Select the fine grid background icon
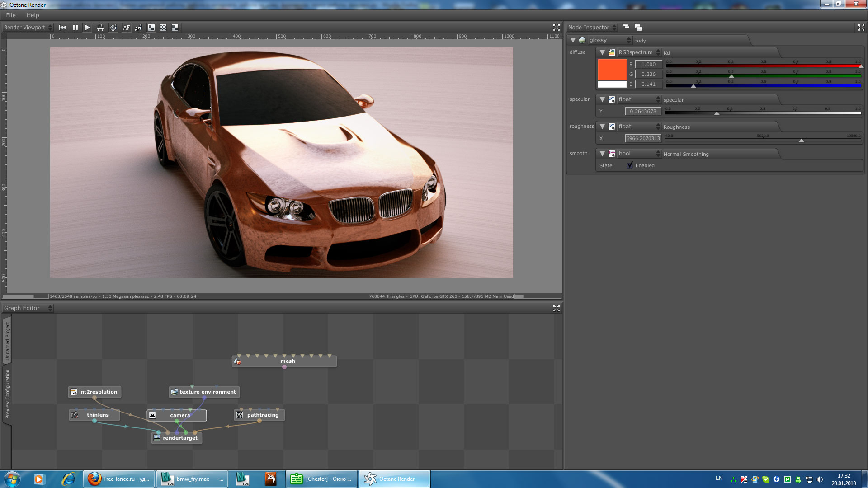This screenshot has height=488, width=868. click(151, 28)
